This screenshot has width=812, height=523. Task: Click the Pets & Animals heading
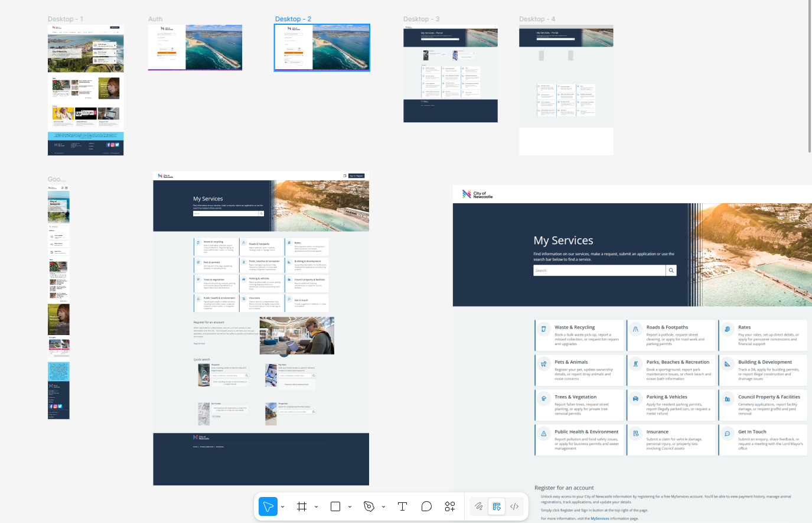[571, 362]
